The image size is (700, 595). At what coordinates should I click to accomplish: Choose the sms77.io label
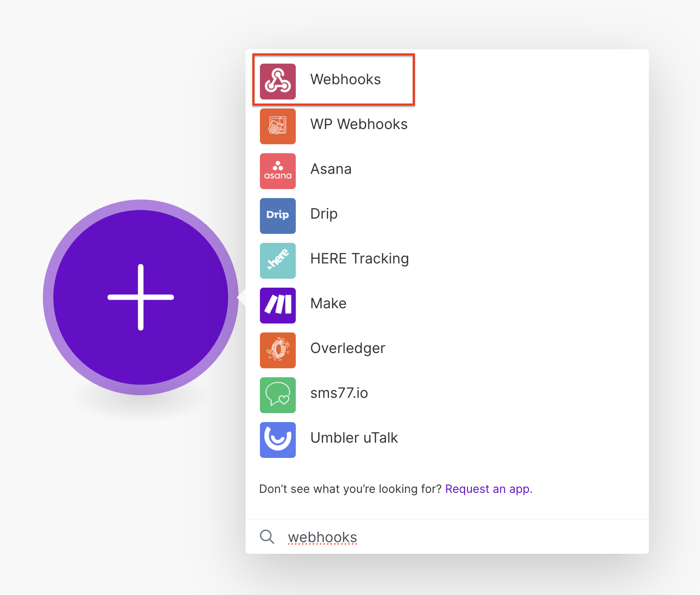[x=339, y=393]
